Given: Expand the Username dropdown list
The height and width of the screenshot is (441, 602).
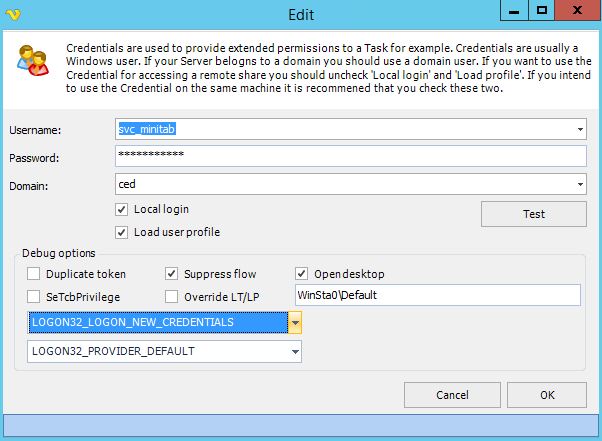Looking at the screenshot, I should [x=580, y=129].
